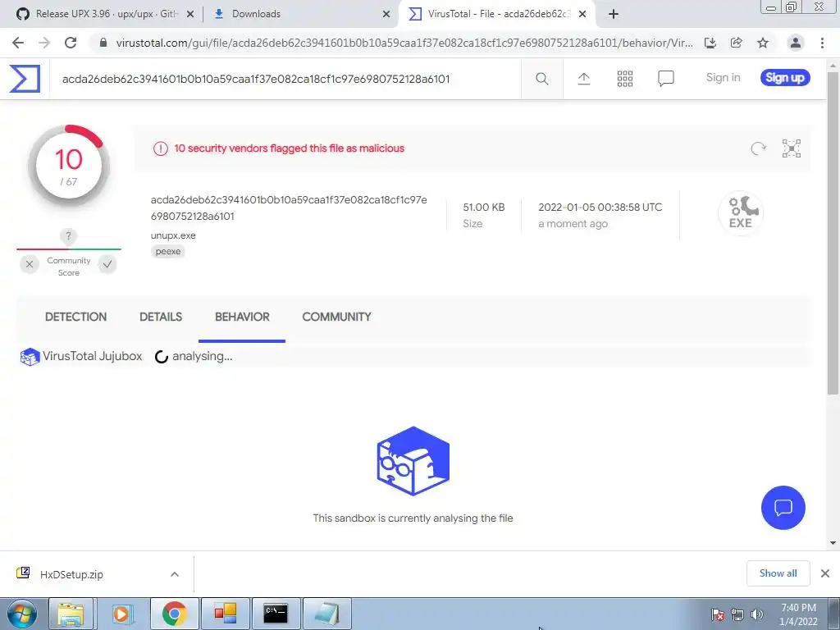This screenshot has height=630, width=840.
Task: Switch to the COMMUNITY tab
Action: point(337,317)
